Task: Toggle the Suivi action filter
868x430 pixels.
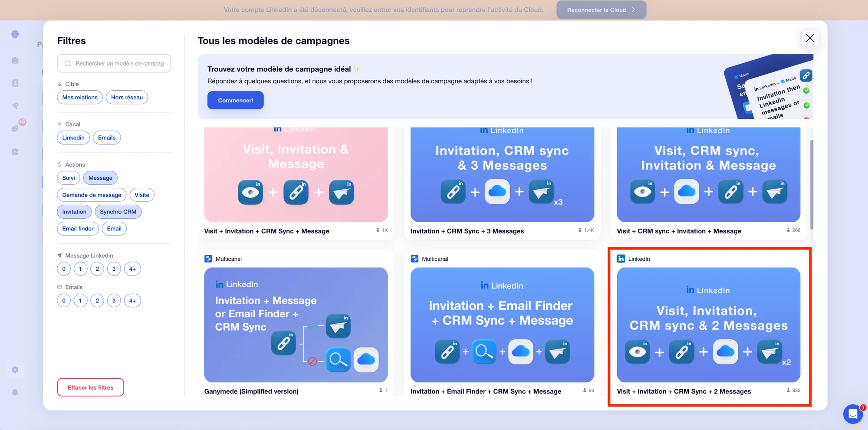Action: (x=69, y=178)
